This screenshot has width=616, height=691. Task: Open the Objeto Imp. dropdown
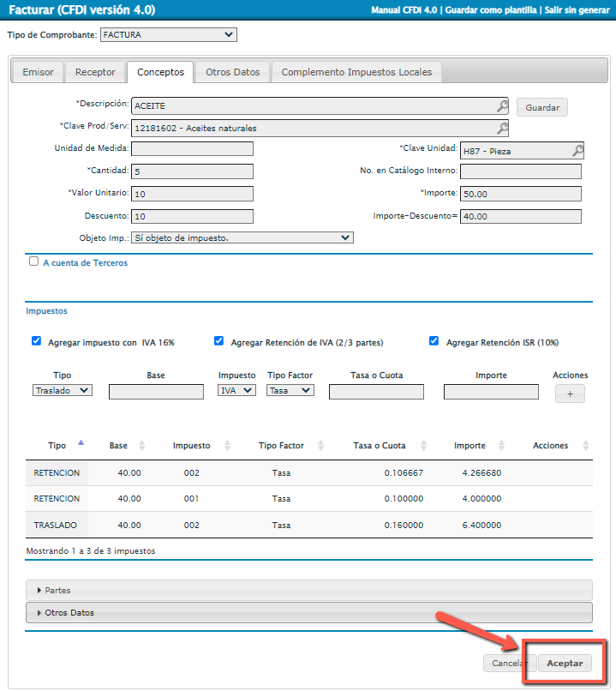tap(242, 237)
